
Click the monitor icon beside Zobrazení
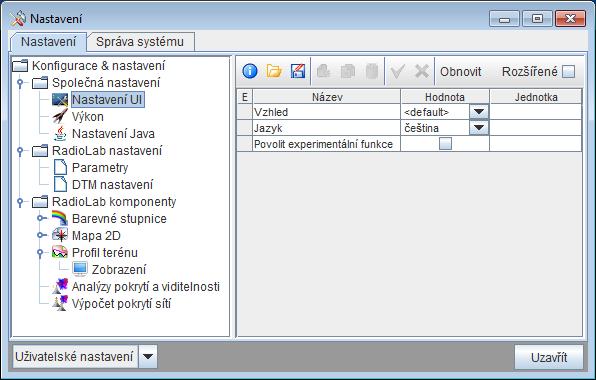tap(80, 269)
